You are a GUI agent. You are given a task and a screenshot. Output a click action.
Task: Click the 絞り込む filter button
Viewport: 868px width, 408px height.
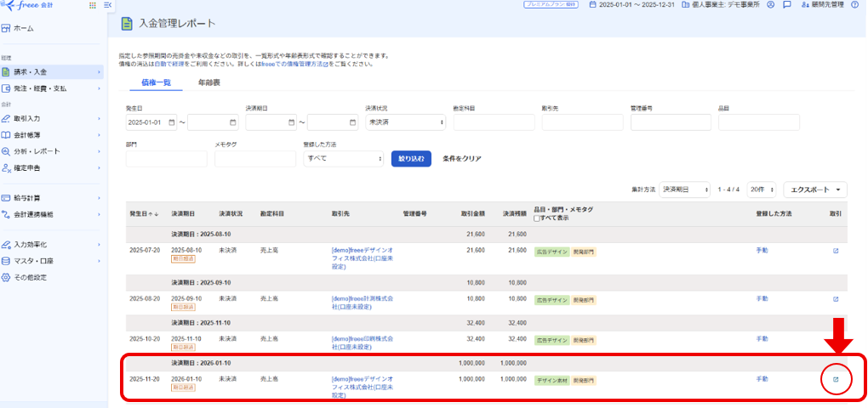pos(411,159)
